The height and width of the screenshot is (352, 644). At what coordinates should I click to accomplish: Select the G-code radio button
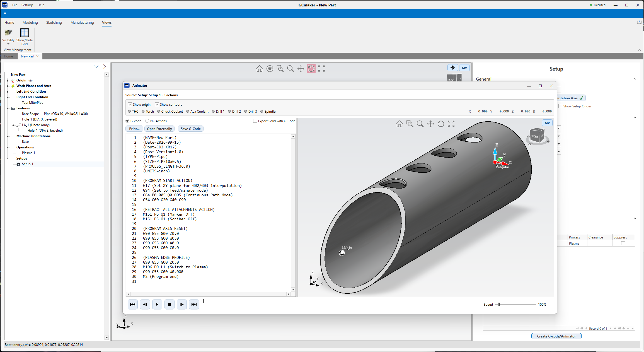coord(127,121)
